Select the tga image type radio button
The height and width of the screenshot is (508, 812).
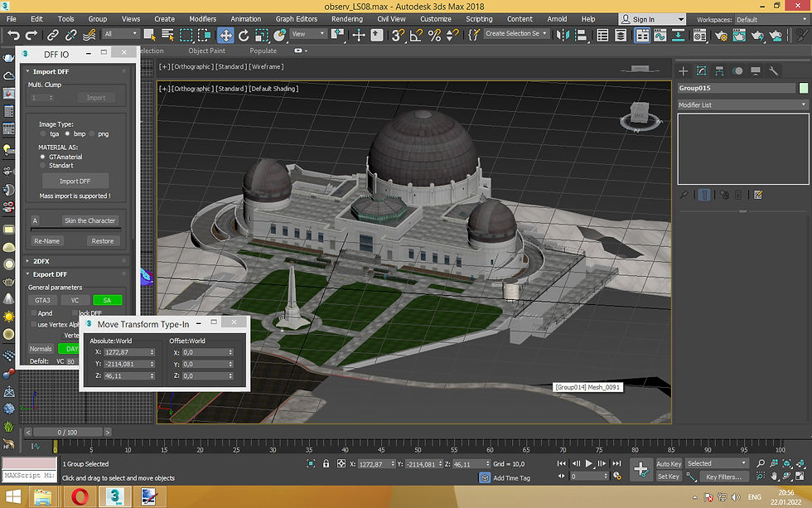(x=43, y=133)
